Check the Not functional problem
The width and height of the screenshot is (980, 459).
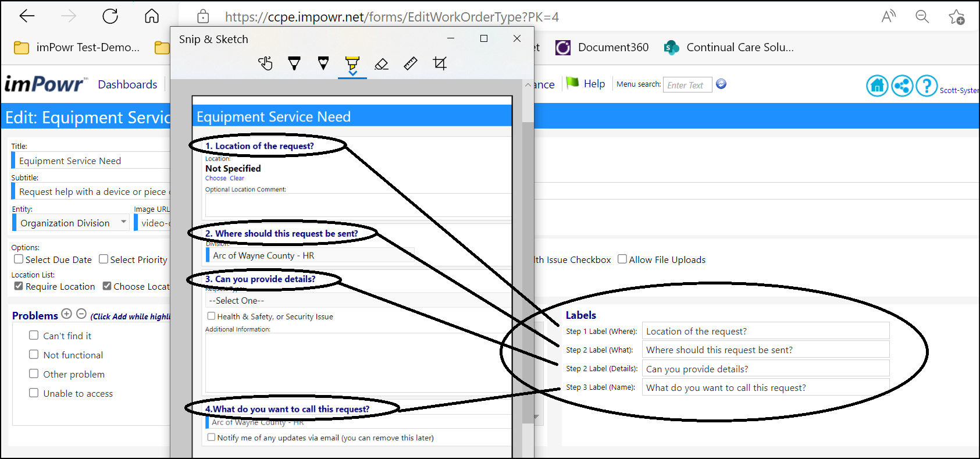(34, 354)
